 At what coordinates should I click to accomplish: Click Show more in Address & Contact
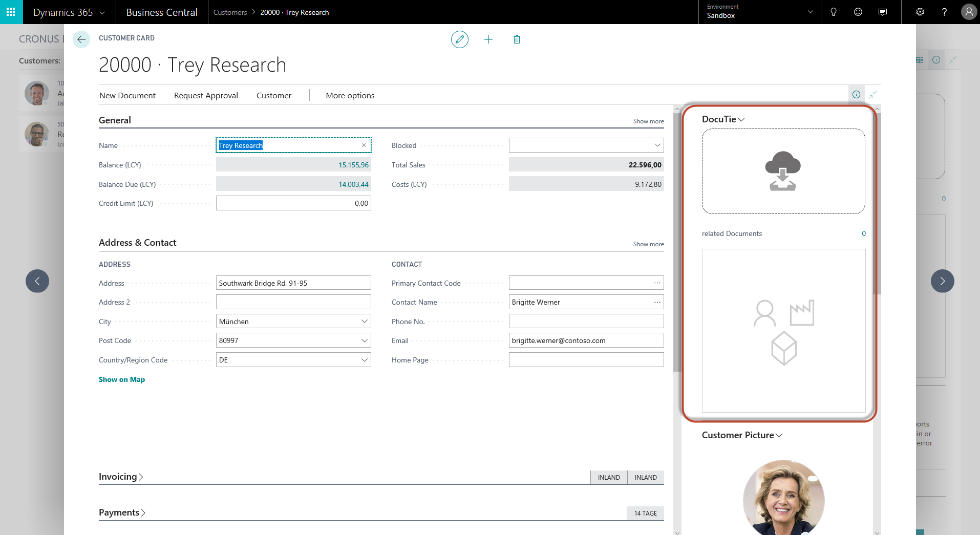point(648,244)
